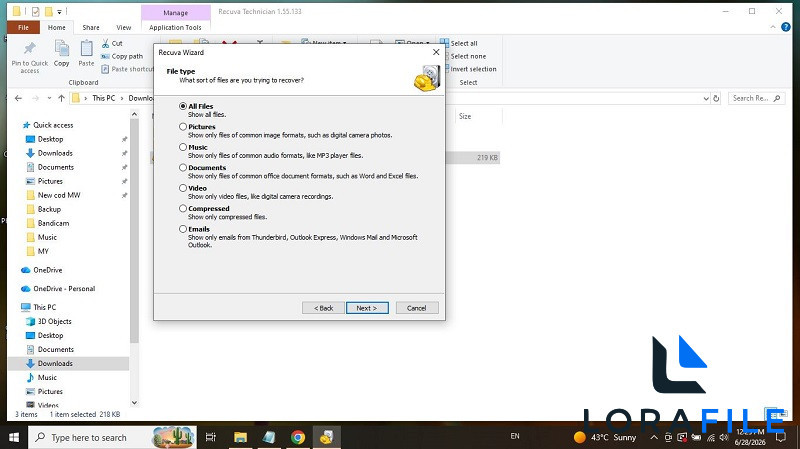Select OneDrive in navigation pane
The width and height of the screenshot is (800, 449).
[47, 270]
